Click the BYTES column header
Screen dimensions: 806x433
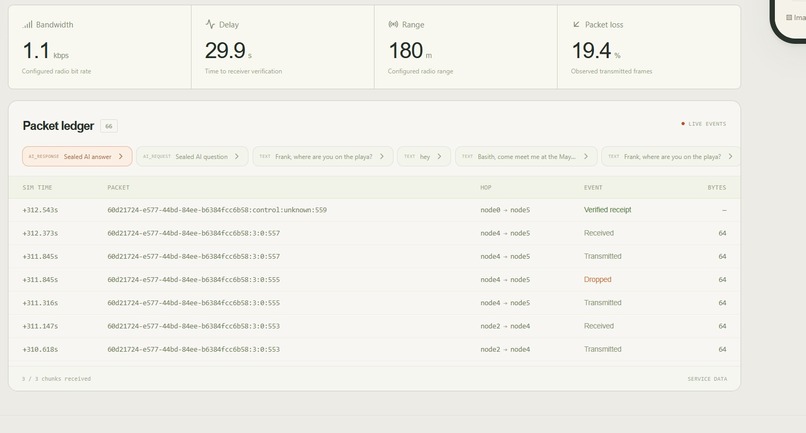[717, 188]
